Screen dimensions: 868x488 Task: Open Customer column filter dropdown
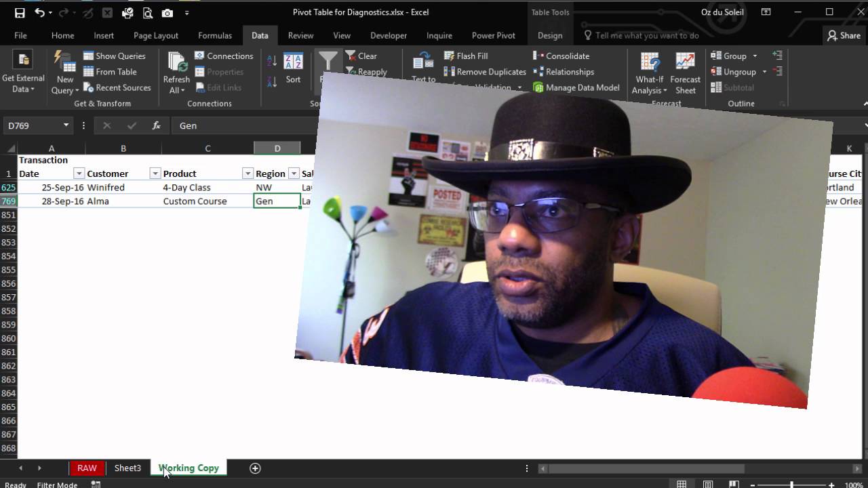(155, 174)
